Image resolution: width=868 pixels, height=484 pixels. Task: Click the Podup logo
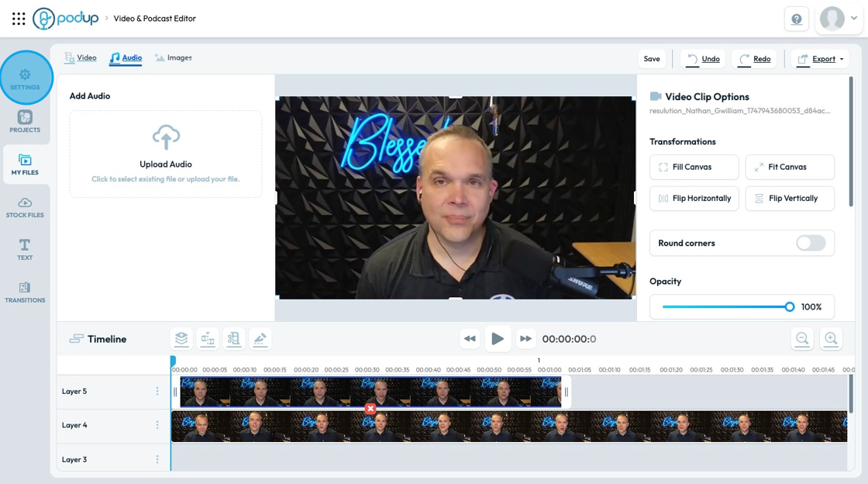[65, 19]
